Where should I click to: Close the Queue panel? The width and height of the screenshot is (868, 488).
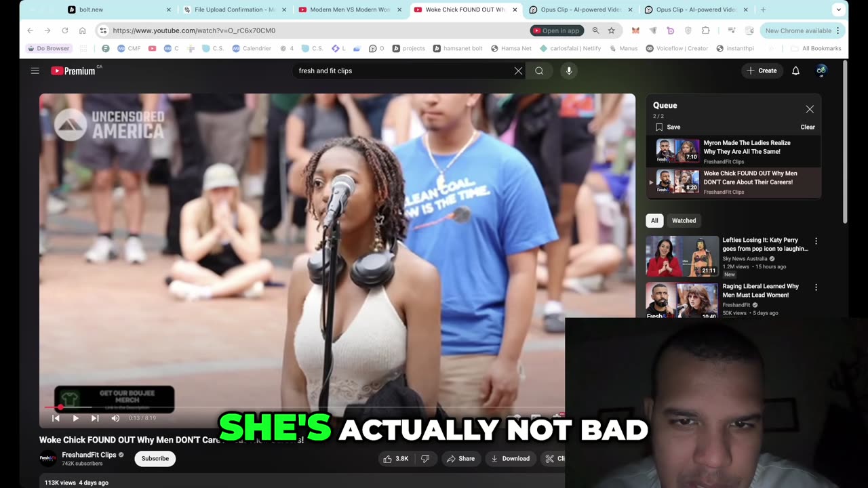click(x=810, y=109)
